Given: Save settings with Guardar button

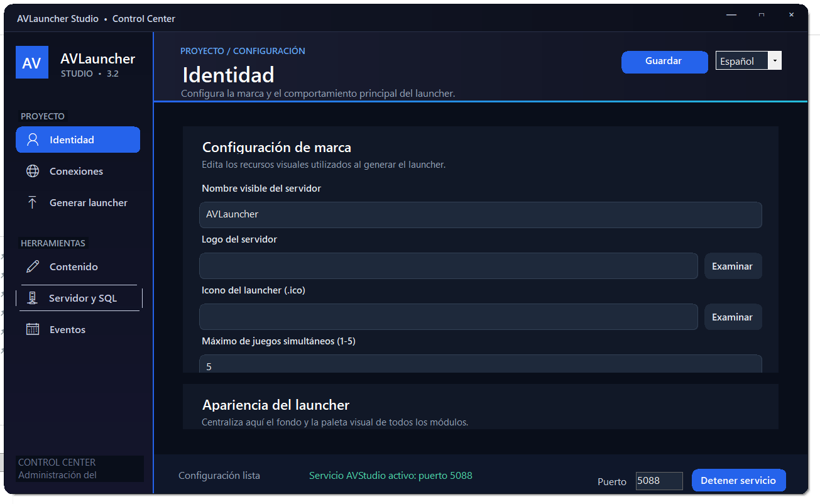Looking at the screenshot, I should (665, 62).
